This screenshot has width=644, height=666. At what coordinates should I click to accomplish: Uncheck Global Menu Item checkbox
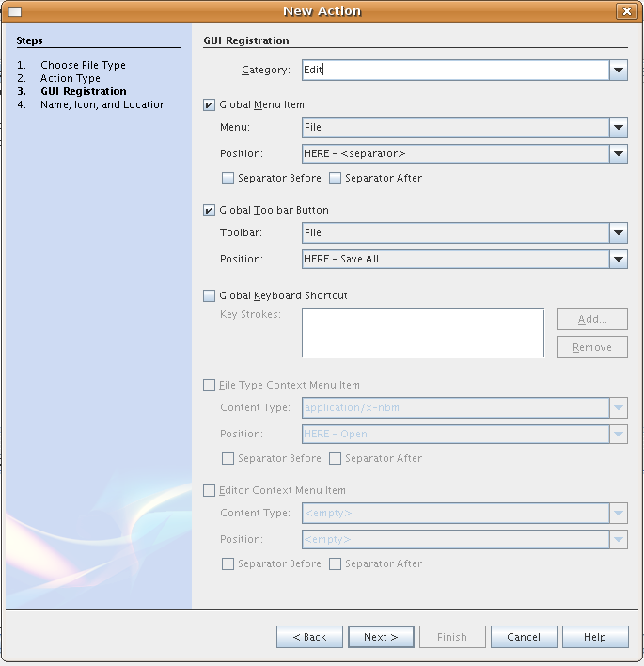[209, 104]
